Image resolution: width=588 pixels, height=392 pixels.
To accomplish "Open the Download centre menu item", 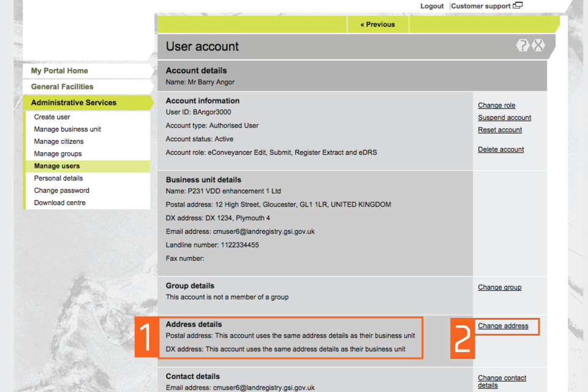I will click(x=59, y=203).
